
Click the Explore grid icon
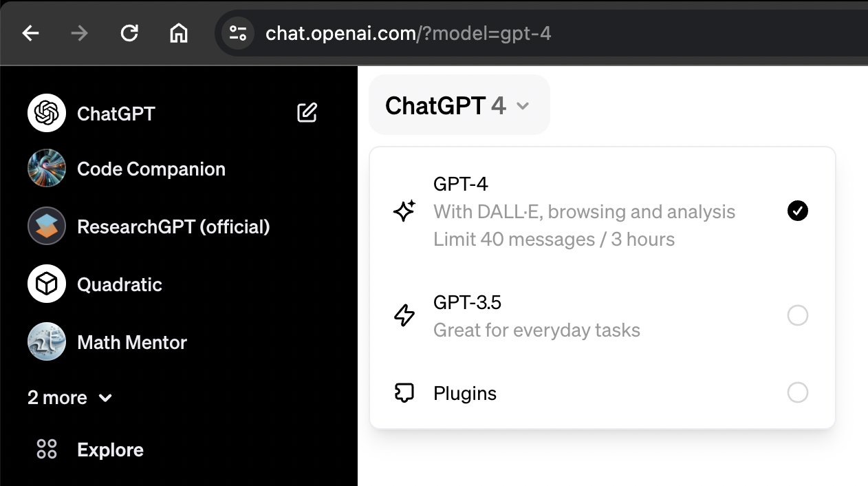47,450
